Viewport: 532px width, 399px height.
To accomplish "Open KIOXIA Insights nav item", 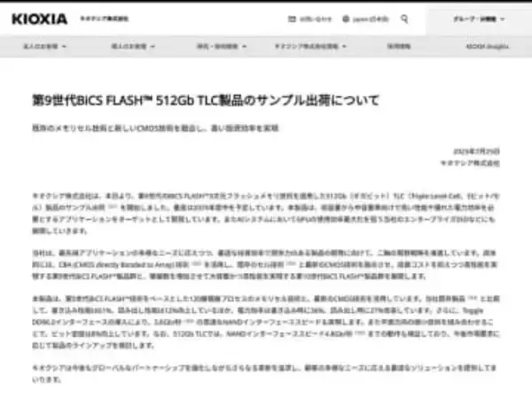I will tap(487, 46).
